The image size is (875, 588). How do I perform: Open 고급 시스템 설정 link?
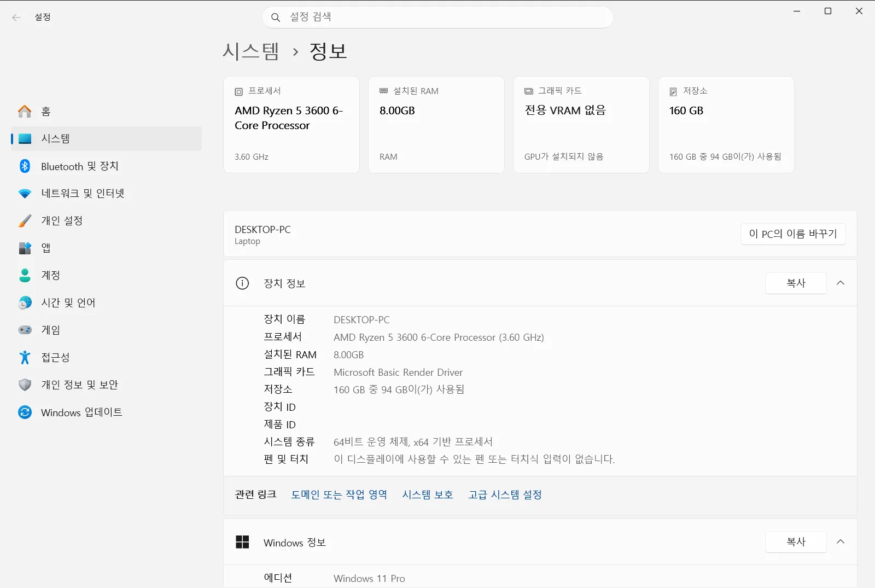505,495
